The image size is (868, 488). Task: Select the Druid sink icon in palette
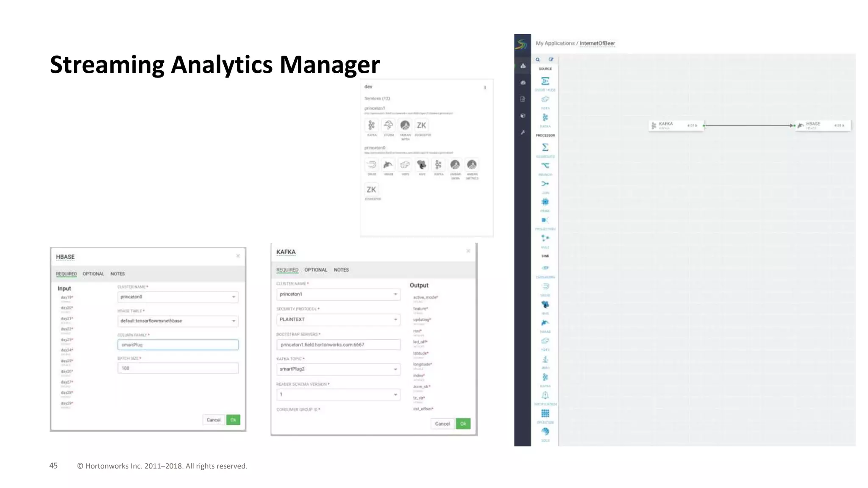[545, 286]
